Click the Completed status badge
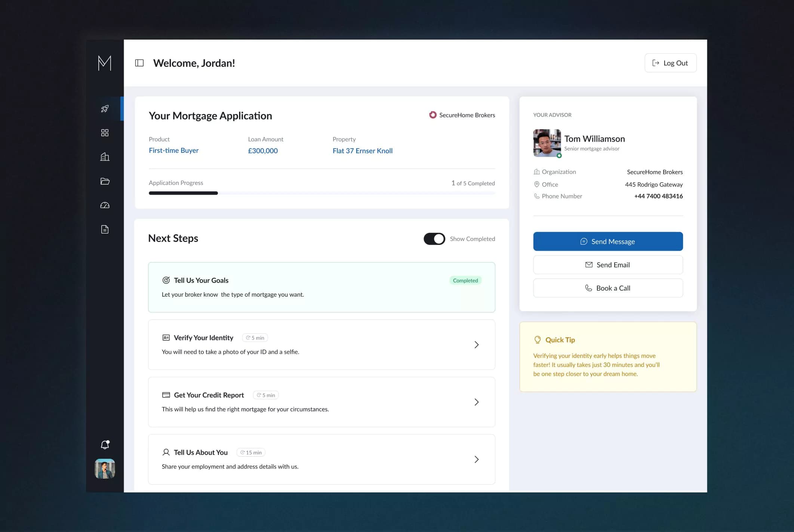The width and height of the screenshot is (794, 532). pos(465,281)
